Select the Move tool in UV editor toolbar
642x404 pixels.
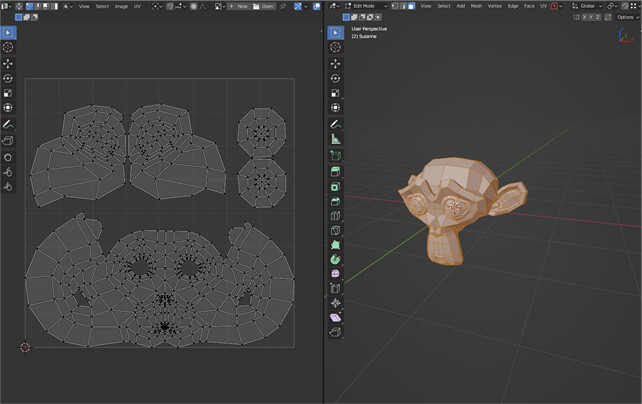[x=8, y=63]
